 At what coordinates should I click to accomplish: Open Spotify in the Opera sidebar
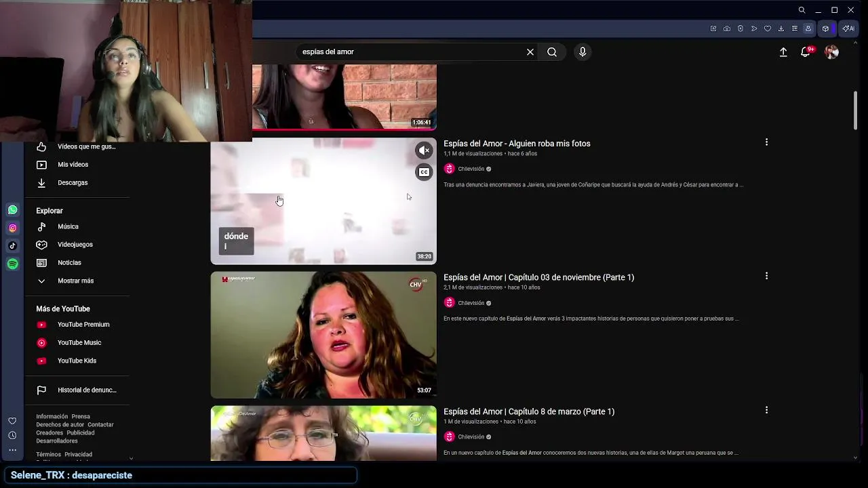[12, 264]
